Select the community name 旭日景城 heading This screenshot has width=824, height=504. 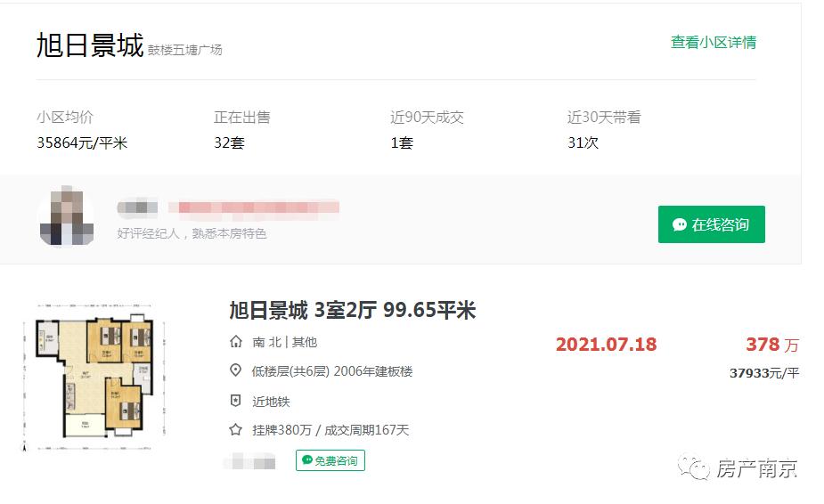[x=90, y=45]
